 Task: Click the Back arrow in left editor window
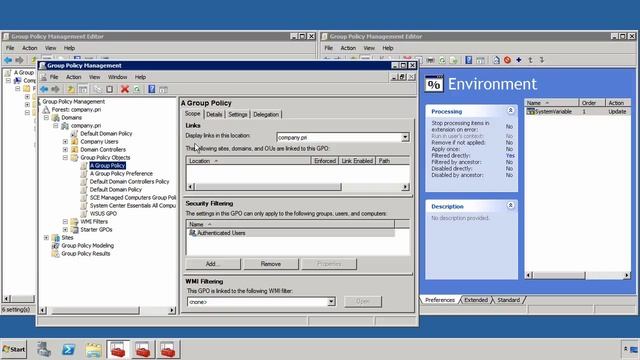point(8,60)
